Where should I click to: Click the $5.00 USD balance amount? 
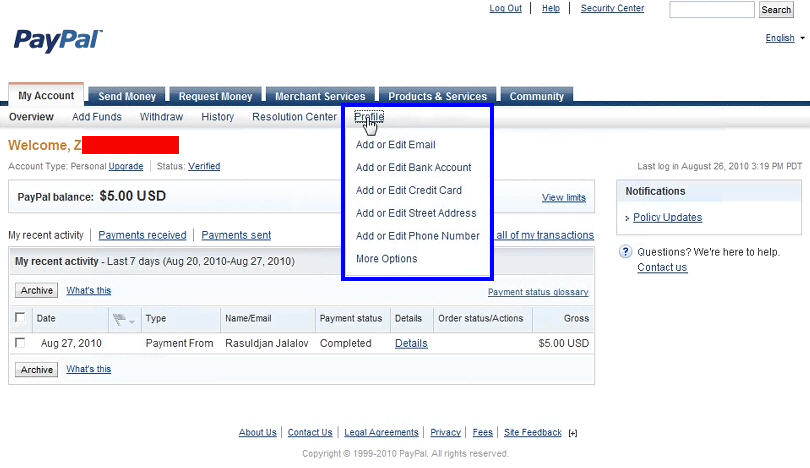(x=133, y=196)
